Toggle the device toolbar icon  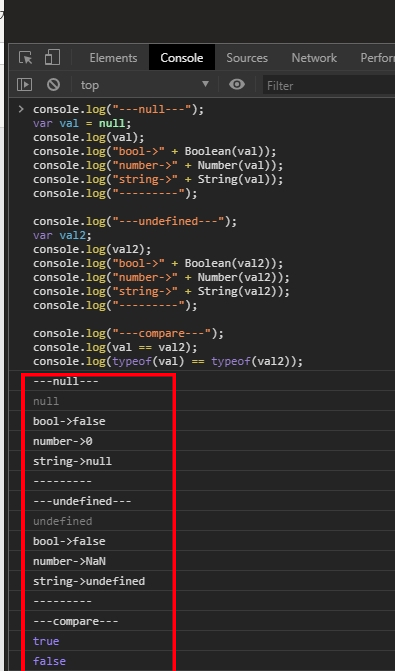tap(52, 57)
